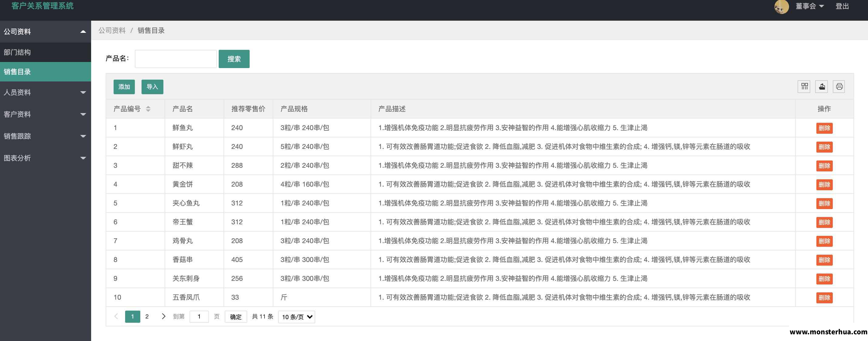Expand the 销售跟踪 sidebar section
Image resolution: width=868 pixels, height=341 pixels.
(46, 136)
